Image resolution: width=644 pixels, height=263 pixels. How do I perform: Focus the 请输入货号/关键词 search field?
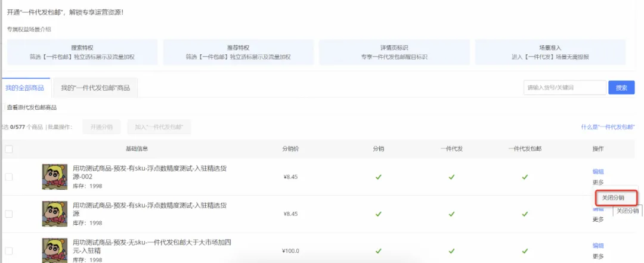pos(564,88)
